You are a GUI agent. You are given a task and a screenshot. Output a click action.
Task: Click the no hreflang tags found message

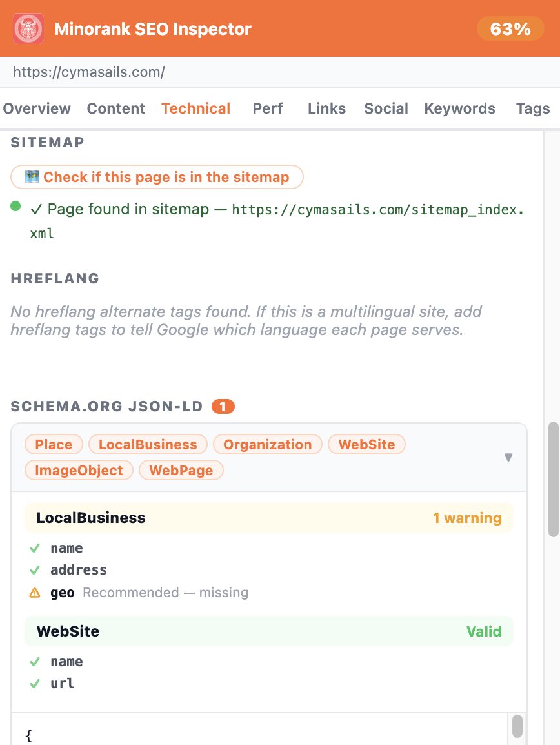click(x=246, y=321)
